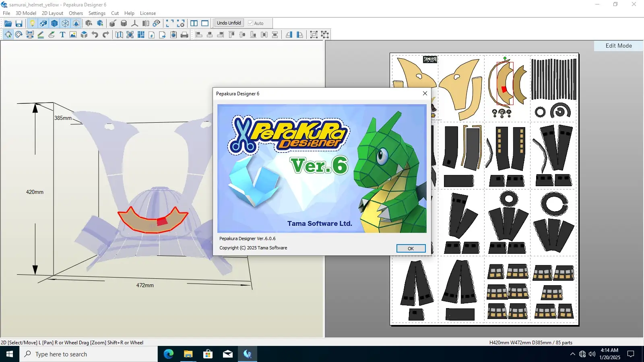Screen dimensions: 644x362
Task: Click the split window view icon
Action: point(194,23)
